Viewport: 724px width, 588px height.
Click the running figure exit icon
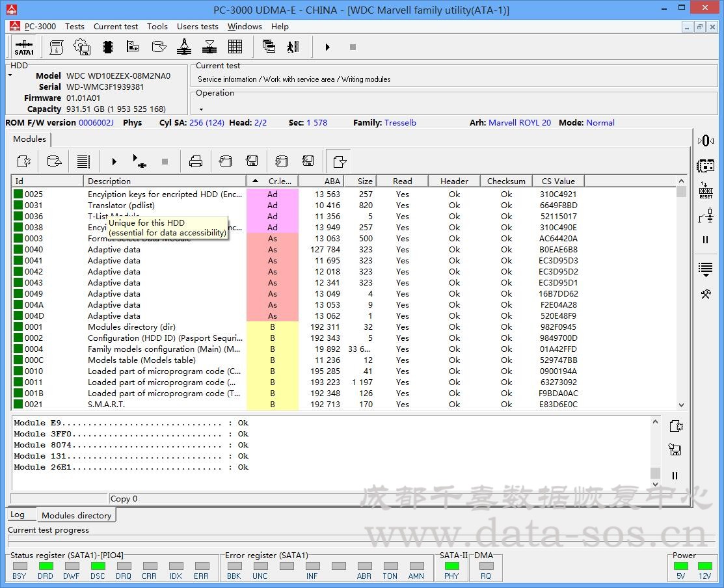pos(293,47)
